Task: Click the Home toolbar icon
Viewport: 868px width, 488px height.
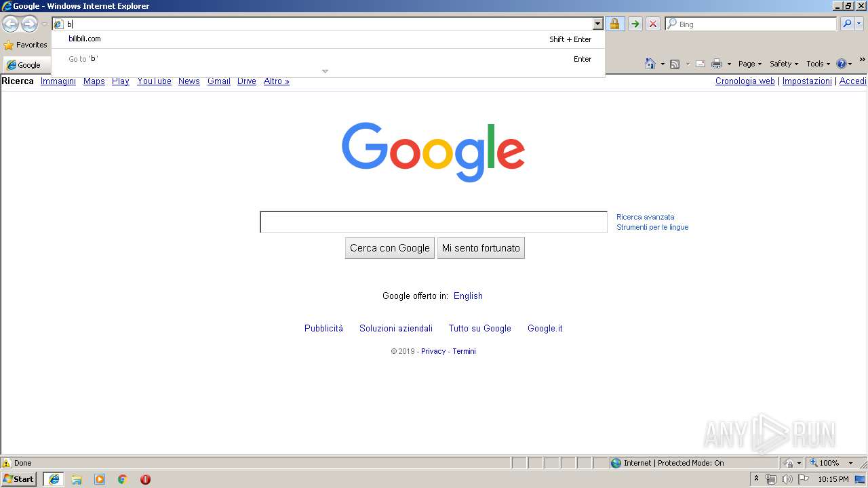Action: [650, 64]
